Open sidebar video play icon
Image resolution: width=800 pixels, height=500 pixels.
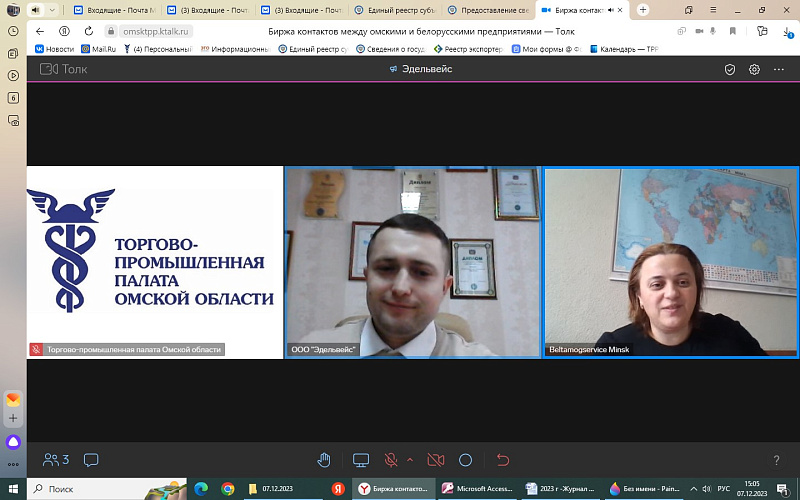pos(13,76)
